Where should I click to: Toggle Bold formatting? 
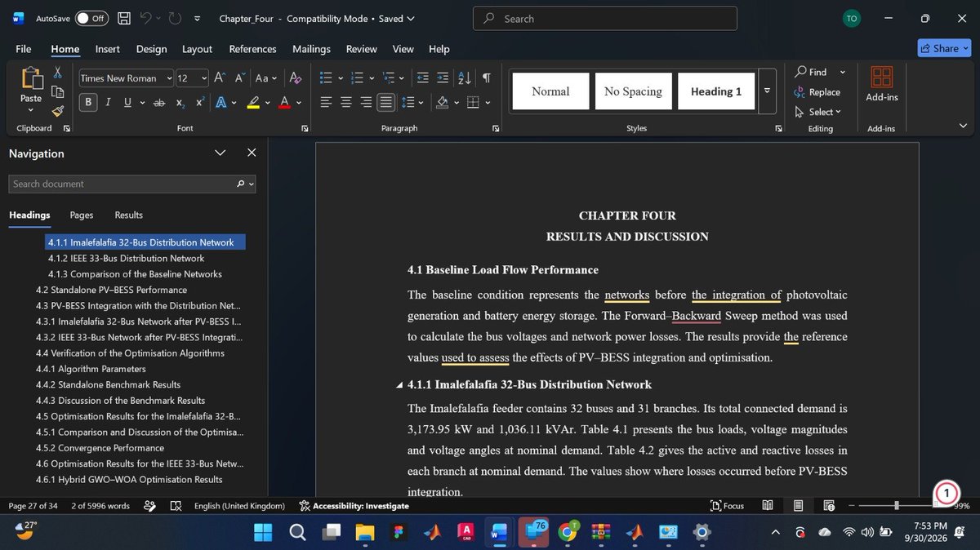[88, 103]
